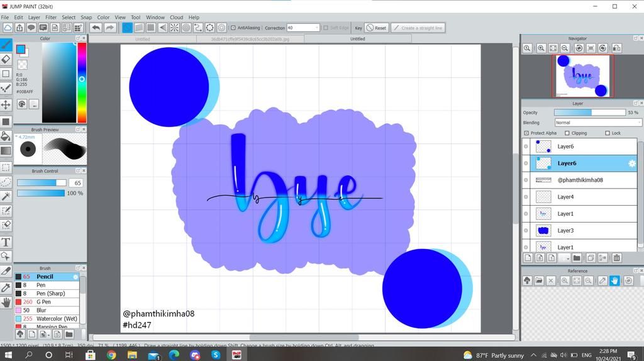Zoom out using Navigator magnifier minus
The width and height of the screenshot is (644, 361).
click(x=565, y=48)
